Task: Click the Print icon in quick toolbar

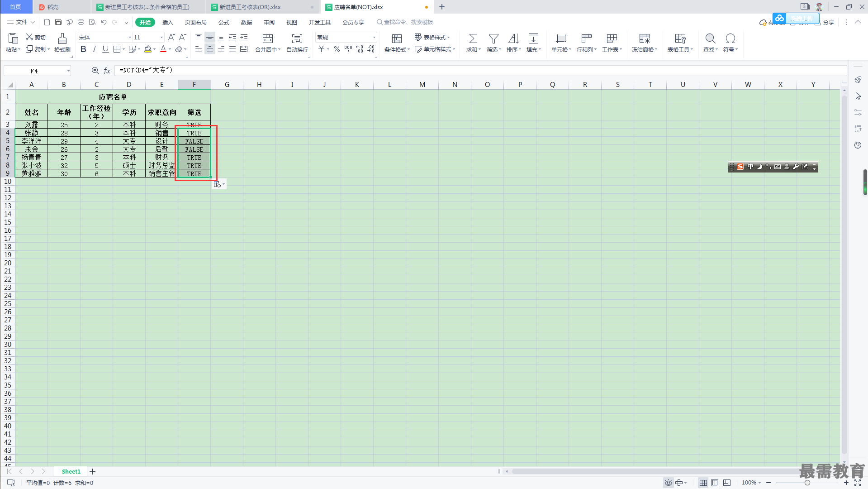Action: pos(81,22)
